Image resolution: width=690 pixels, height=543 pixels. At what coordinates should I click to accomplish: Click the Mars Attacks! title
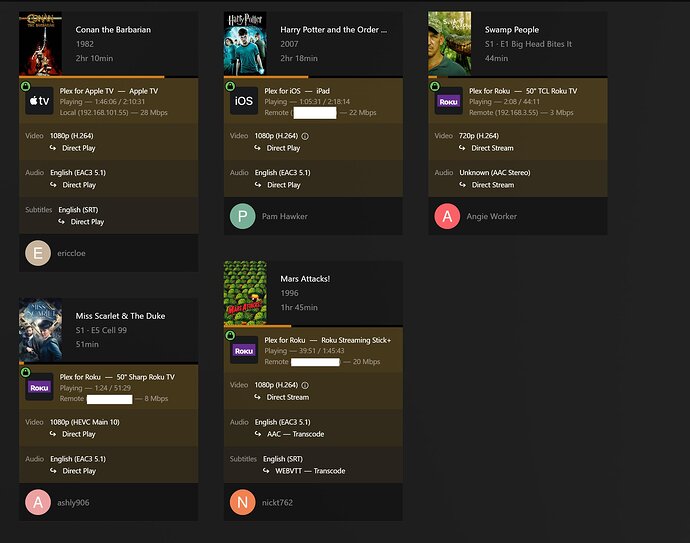click(x=305, y=279)
